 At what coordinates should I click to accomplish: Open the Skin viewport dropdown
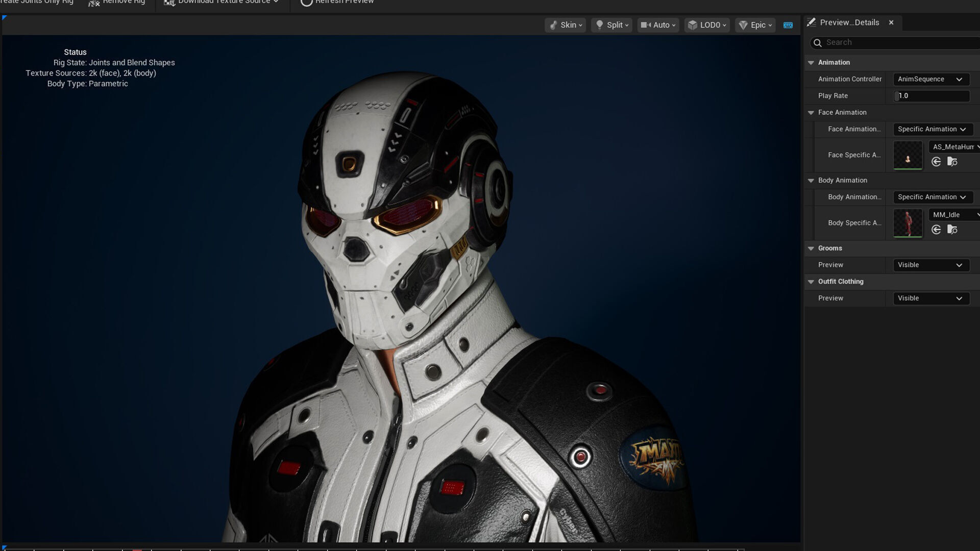566,25
